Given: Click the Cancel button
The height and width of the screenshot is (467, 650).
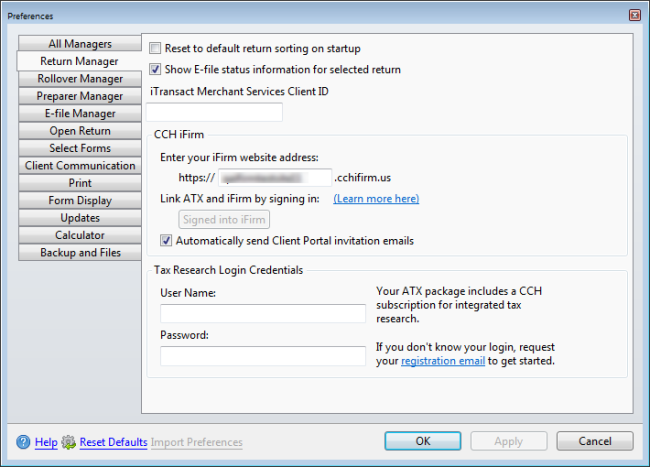Looking at the screenshot, I should (594, 441).
